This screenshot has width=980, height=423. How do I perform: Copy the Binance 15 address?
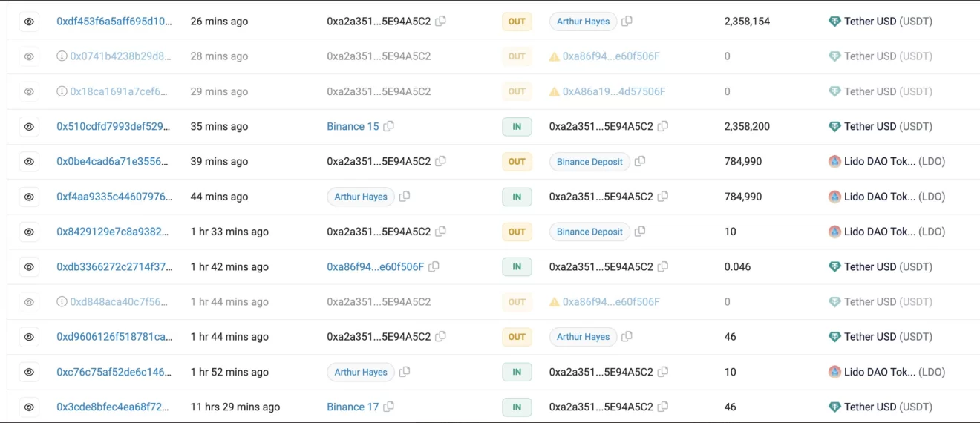tap(388, 126)
